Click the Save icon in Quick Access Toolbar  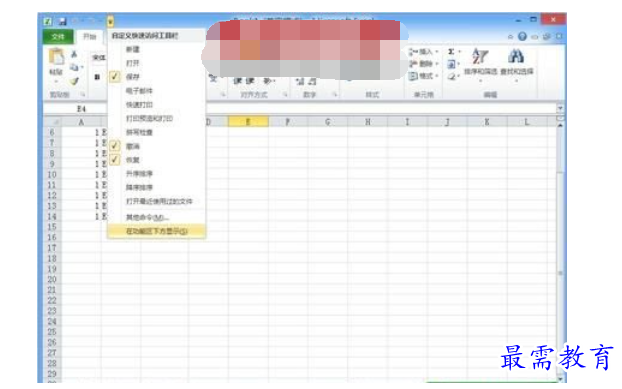click(62, 21)
